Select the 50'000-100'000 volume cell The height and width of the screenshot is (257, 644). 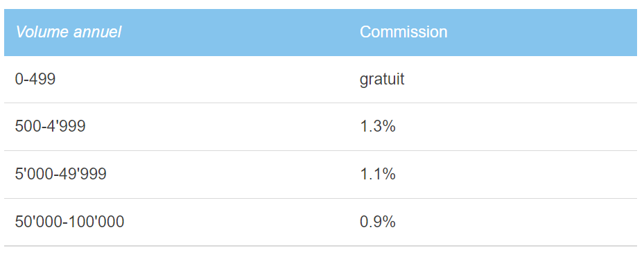coord(69,222)
